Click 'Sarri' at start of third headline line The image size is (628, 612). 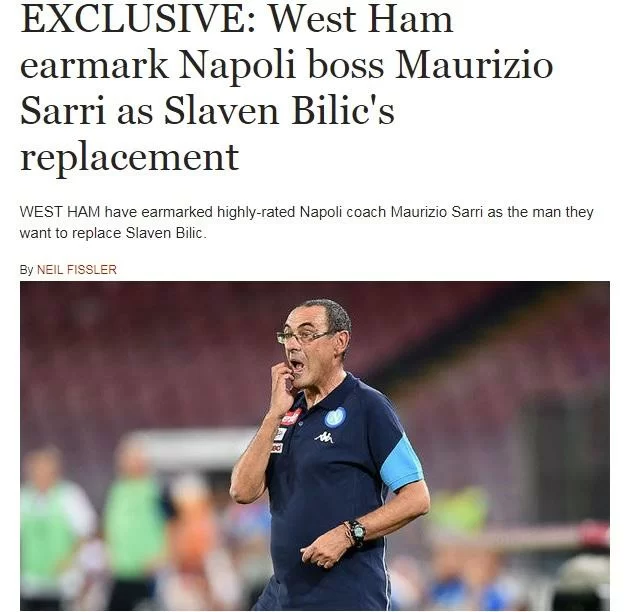point(62,111)
